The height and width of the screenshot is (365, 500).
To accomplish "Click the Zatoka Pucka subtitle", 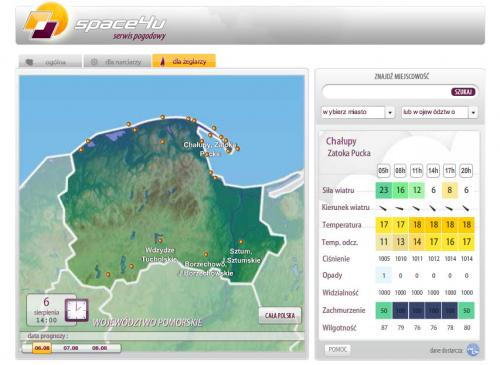I will coord(349,153).
